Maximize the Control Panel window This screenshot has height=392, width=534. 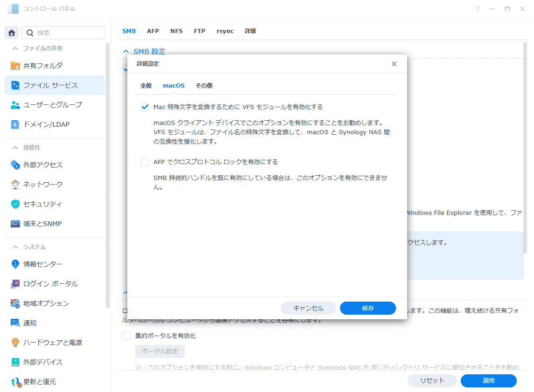(x=507, y=9)
